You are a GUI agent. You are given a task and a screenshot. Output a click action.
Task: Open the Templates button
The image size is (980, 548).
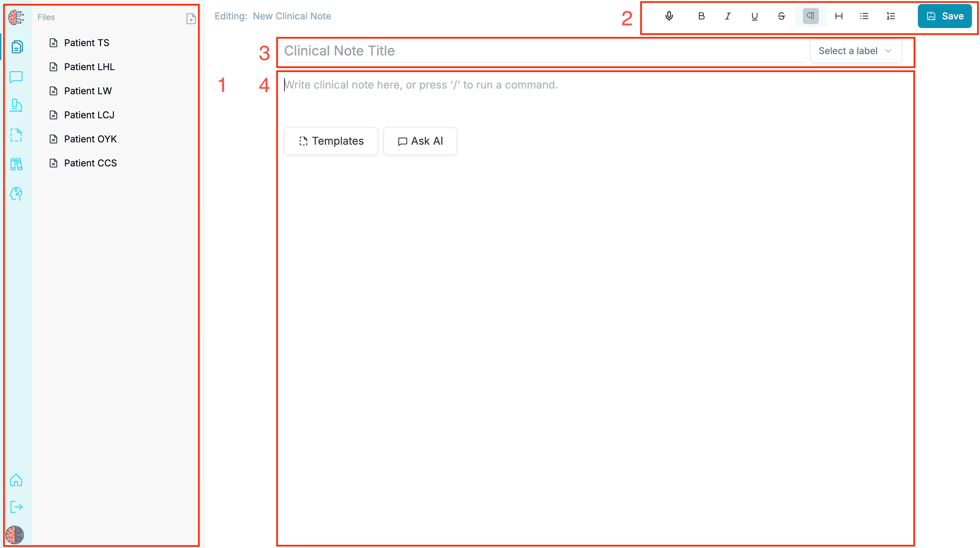click(x=331, y=141)
